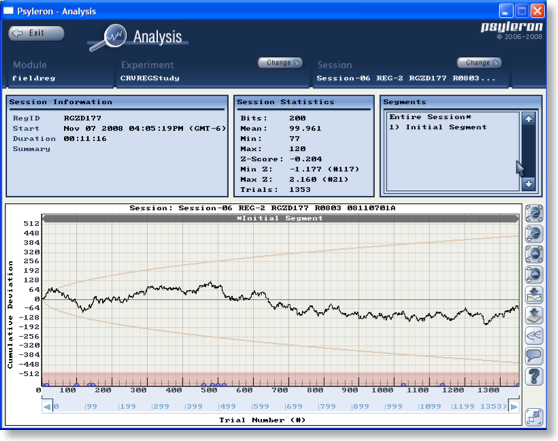Click the blue event marker near trial 1170
The height and width of the screenshot is (441, 558).
click(442, 385)
